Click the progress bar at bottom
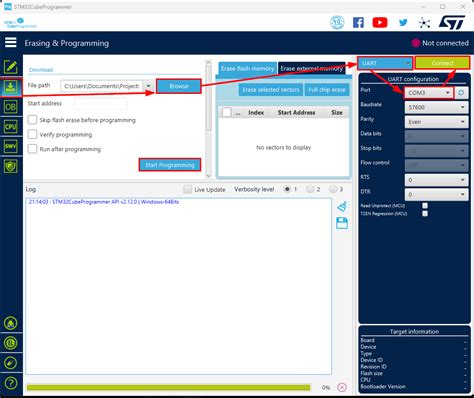The height and width of the screenshot is (398, 474). [x=169, y=387]
